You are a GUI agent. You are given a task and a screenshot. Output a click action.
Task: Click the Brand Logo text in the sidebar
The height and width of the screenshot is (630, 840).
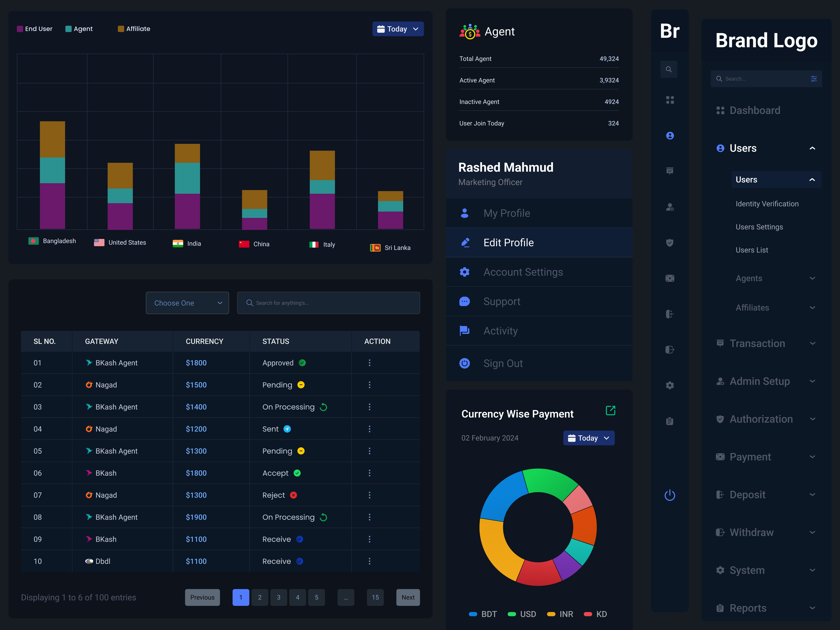point(766,41)
